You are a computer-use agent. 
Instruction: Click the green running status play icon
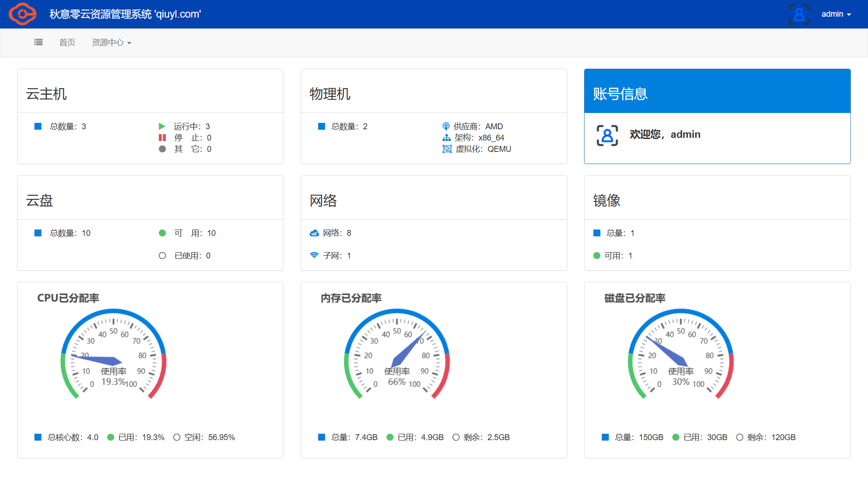(x=162, y=127)
